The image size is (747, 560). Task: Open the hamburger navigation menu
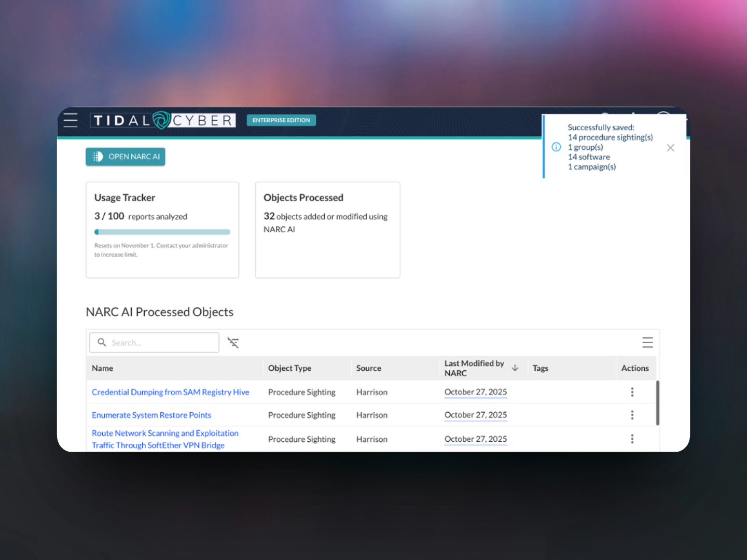[71, 120]
